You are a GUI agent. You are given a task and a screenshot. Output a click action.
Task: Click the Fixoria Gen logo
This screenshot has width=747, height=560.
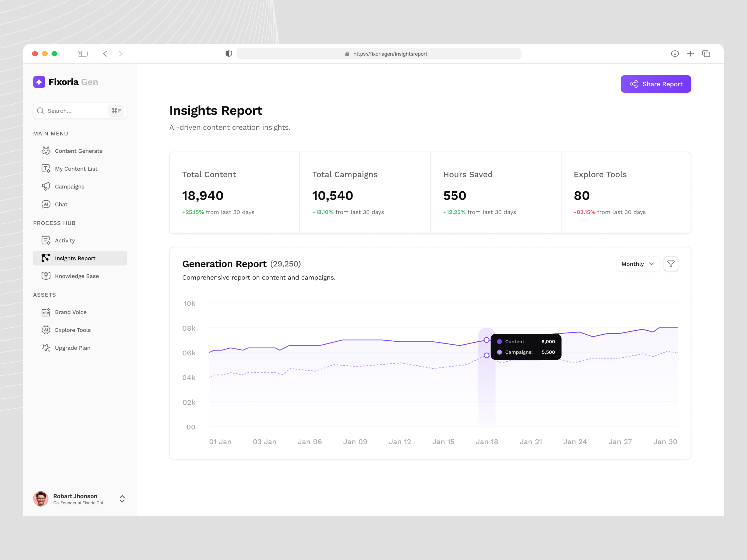coord(65,82)
